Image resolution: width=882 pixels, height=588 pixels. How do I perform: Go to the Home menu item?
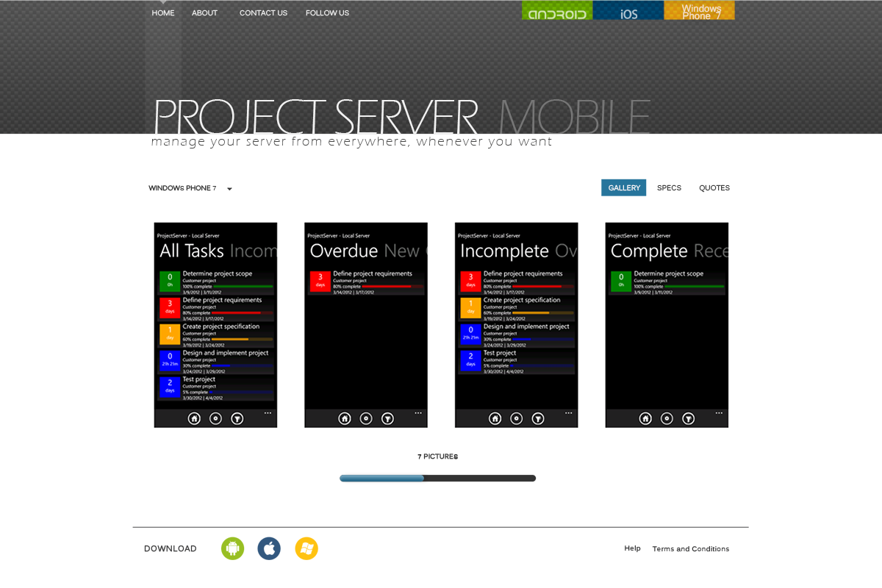click(163, 13)
